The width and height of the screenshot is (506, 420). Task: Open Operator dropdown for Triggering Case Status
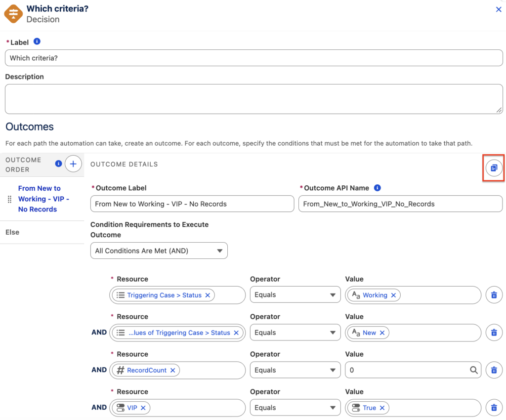click(295, 295)
